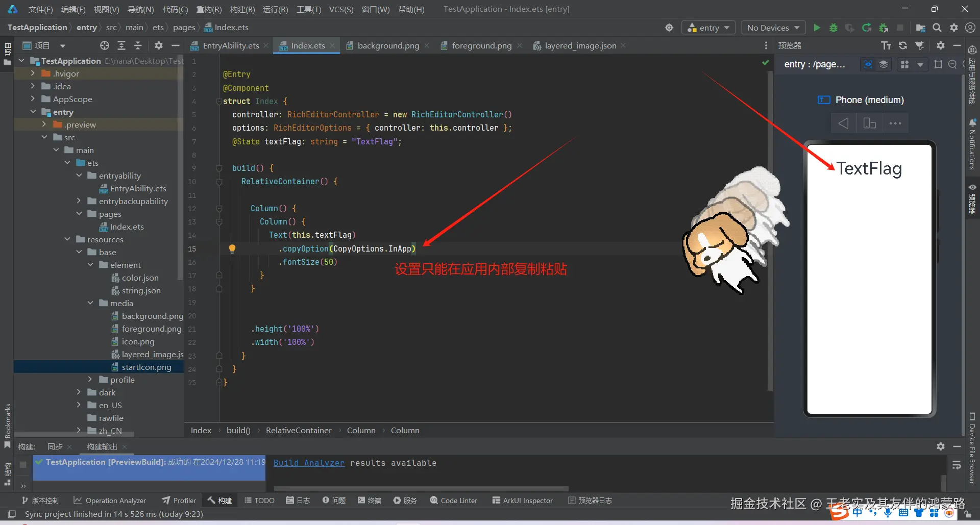The image size is (980, 525).
Task: Click the light bulb quick-fix icon on line 15
Action: point(232,248)
